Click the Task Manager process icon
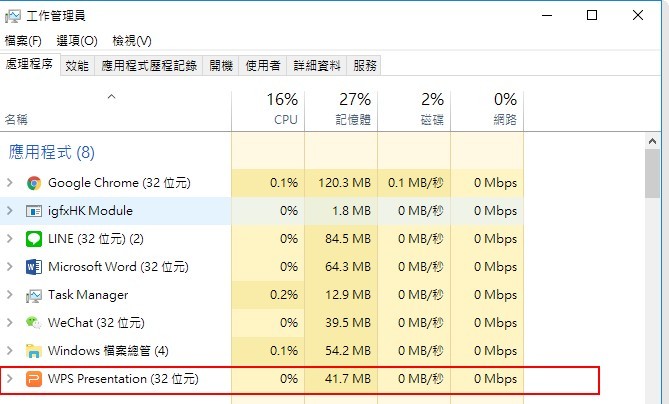This screenshot has height=404, width=669. [34, 295]
